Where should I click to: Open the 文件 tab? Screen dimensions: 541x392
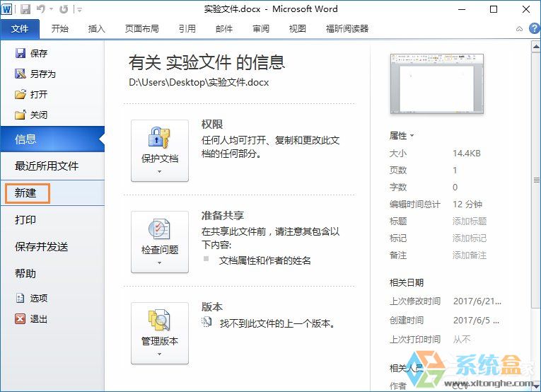[x=20, y=28]
